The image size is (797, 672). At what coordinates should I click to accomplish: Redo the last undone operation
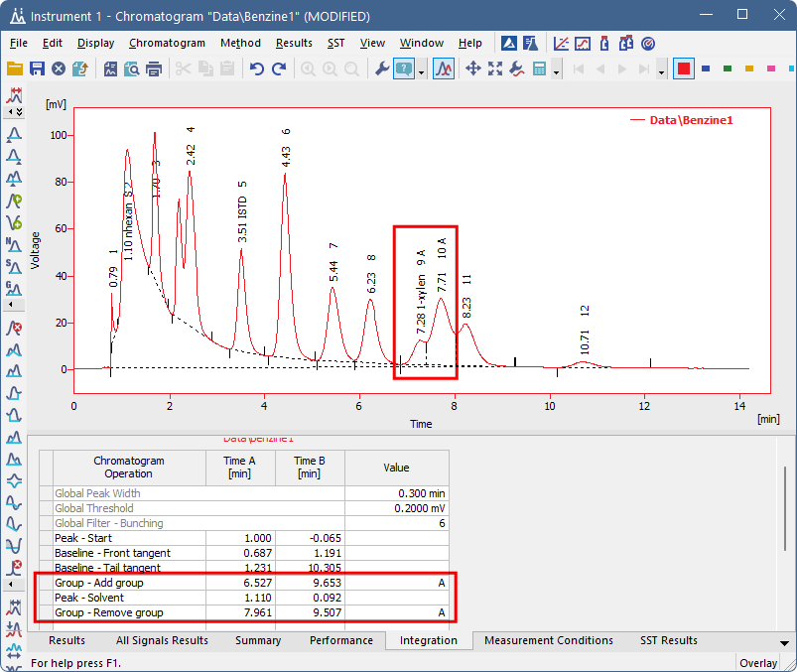[279, 68]
